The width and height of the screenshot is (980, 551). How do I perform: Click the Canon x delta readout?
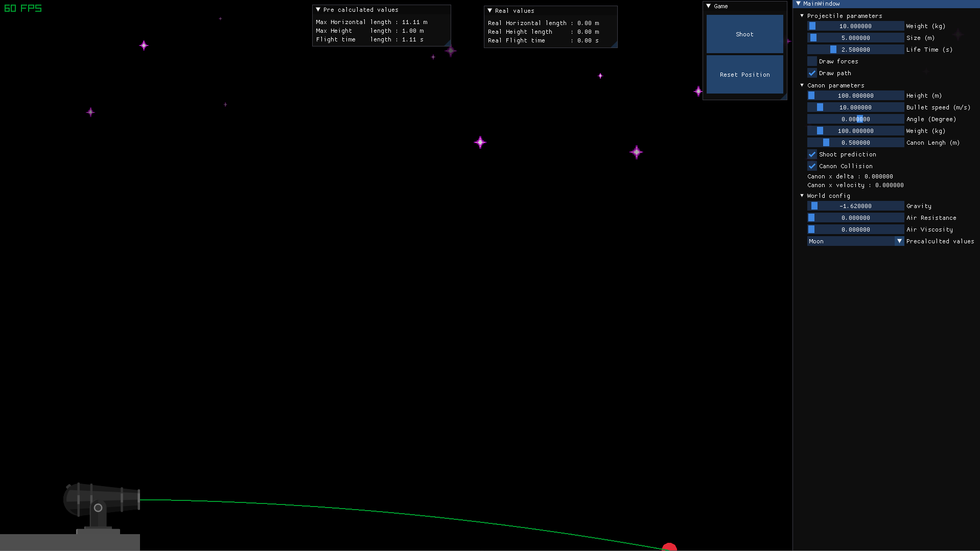point(850,176)
